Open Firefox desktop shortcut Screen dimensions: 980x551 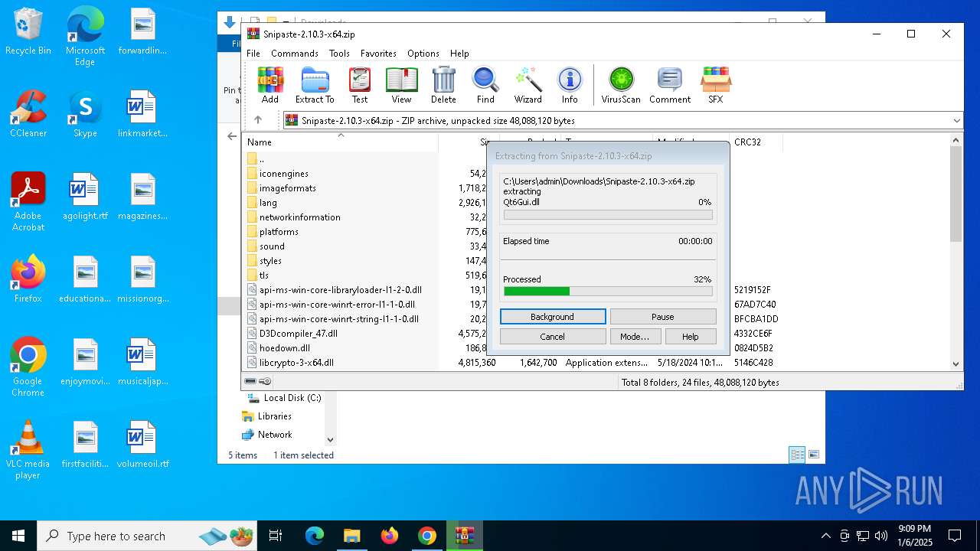coord(28,279)
